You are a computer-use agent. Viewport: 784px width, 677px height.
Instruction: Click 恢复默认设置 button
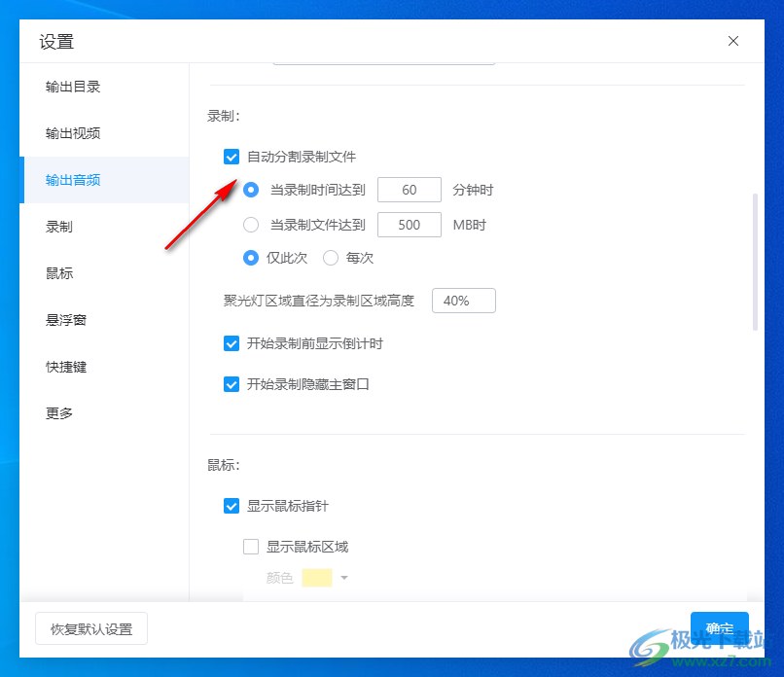91,628
